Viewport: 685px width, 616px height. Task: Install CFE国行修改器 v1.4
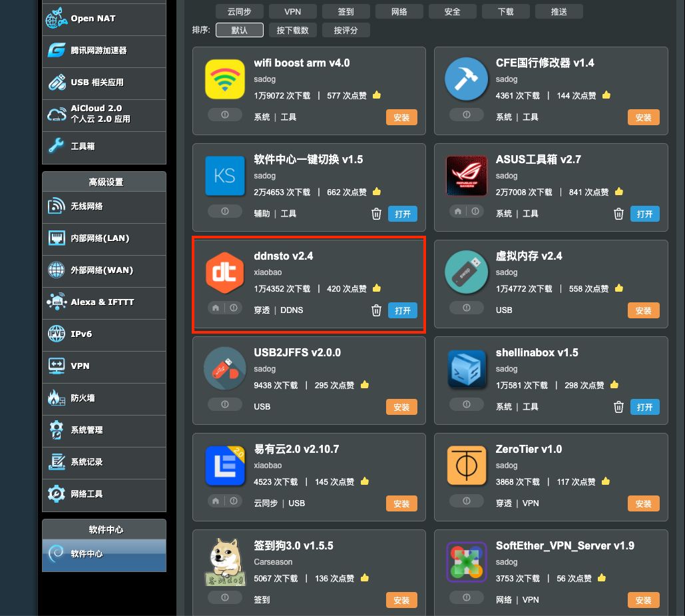click(x=644, y=117)
